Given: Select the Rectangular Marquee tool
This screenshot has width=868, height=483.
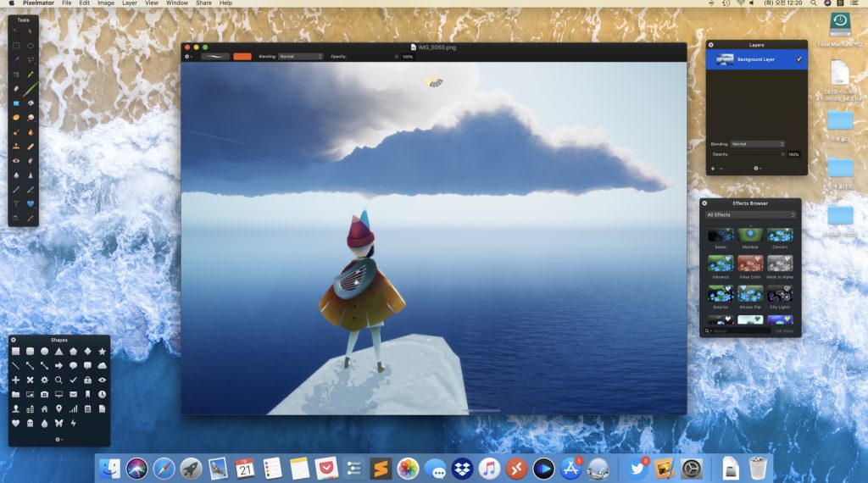Looking at the screenshot, I should pos(16,46).
